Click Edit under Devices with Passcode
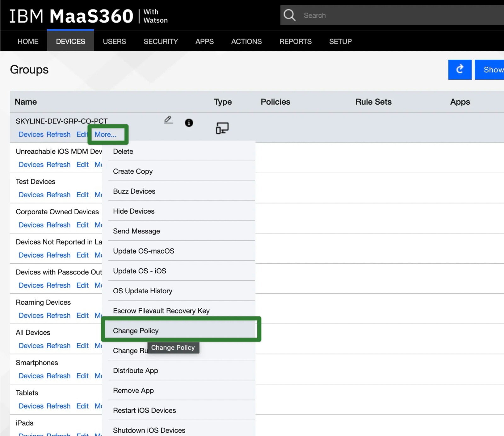The height and width of the screenshot is (436, 504). 83,285
